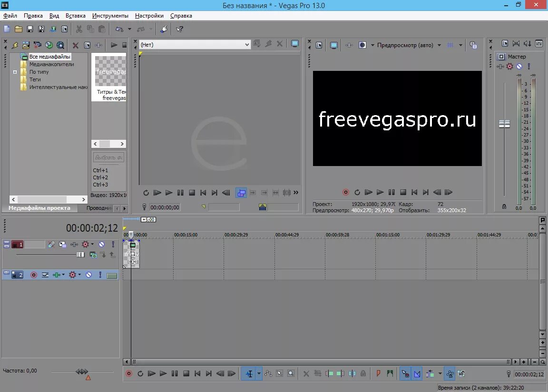Open track 1 FX dropdown arrow
The width and height of the screenshot is (548, 392).
point(92,244)
